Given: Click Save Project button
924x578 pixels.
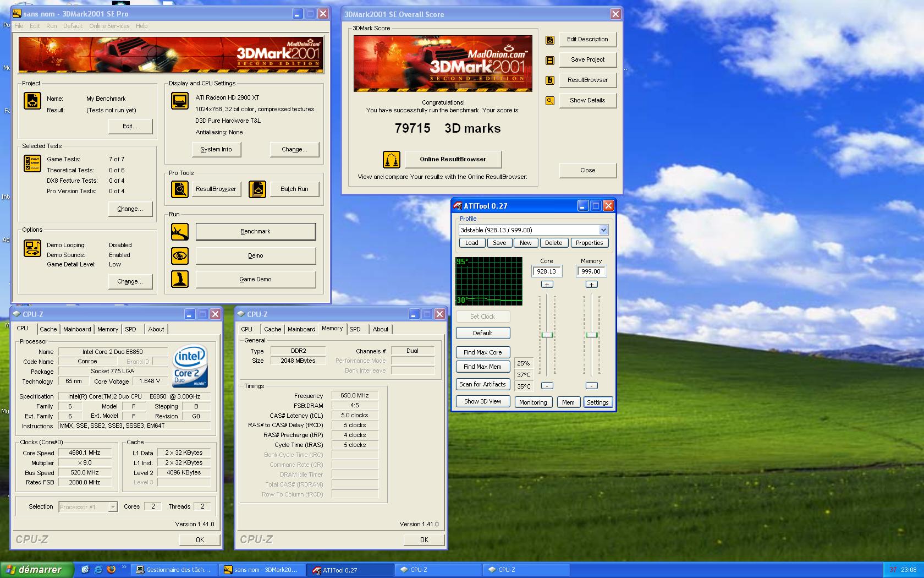Looking at the screenshot, I should click(x=588, y=59).
